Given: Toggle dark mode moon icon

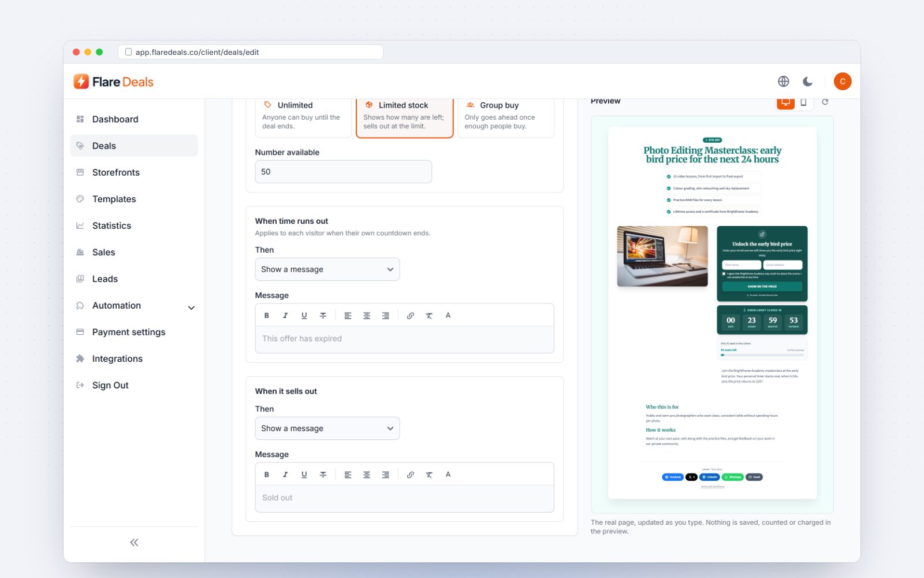Looking at the screenshot, I should coord(808,81).
